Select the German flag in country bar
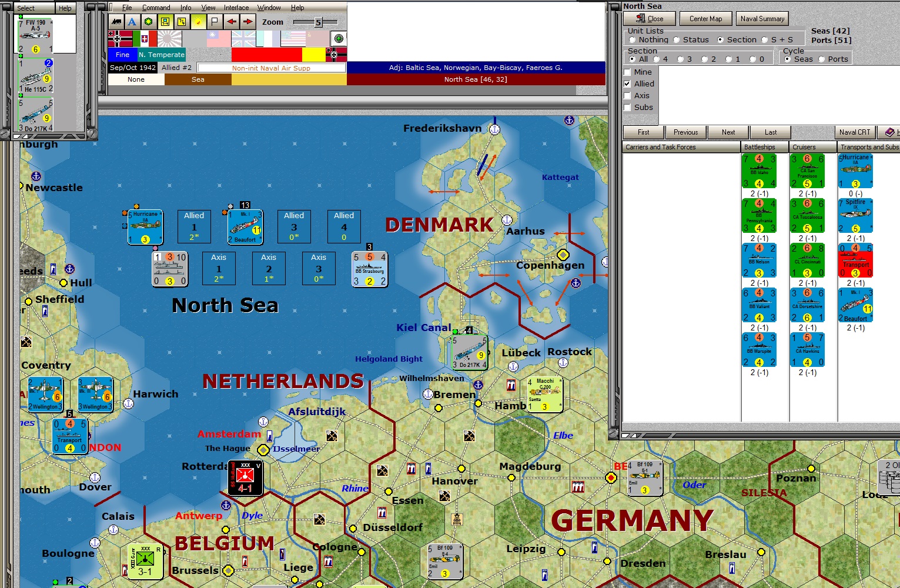Image resolution: width=900 pixels, height=588 pixels. (x=121, y=39)
